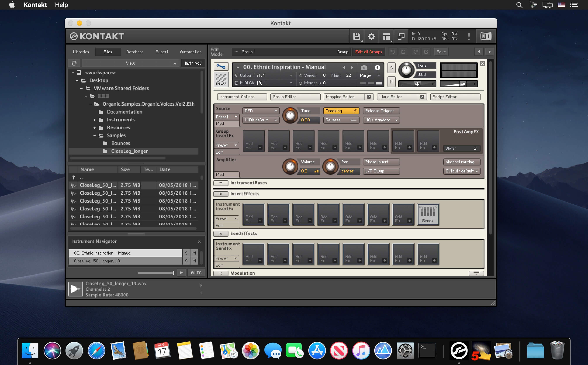Expand the Resources folder

94,128
